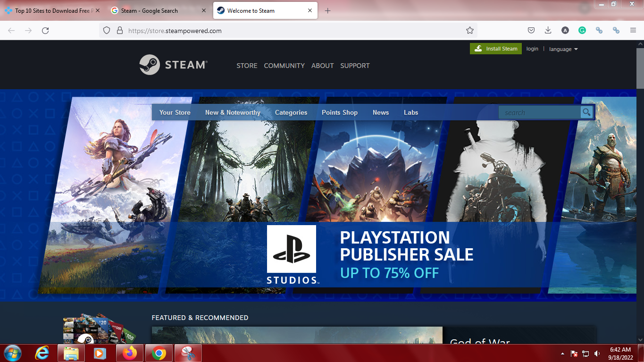
Task: Click the login link
Action: 532,49
